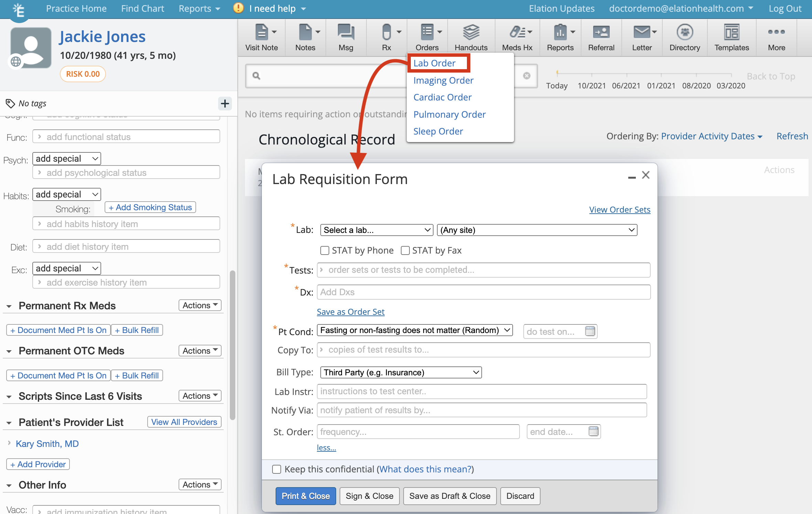Click View Order Sets link
812x514 pixels.
(x=620, y=209)
